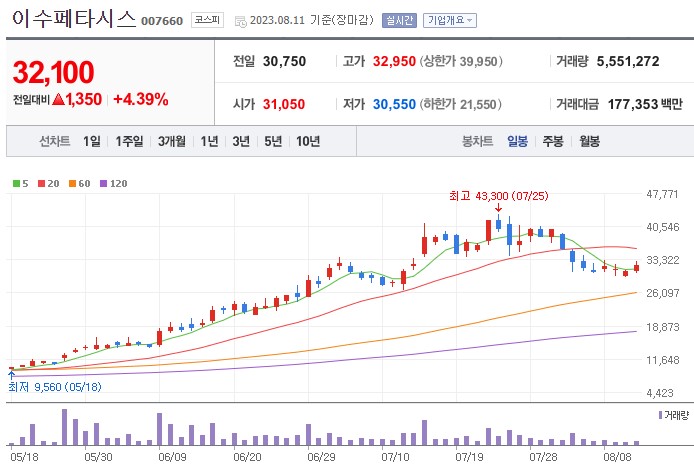Select the 5년 line chart tab

(273, 141)
